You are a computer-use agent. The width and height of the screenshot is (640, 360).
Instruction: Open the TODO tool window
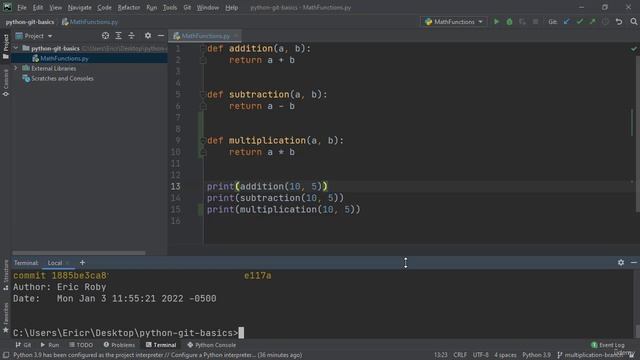[81, 345]
